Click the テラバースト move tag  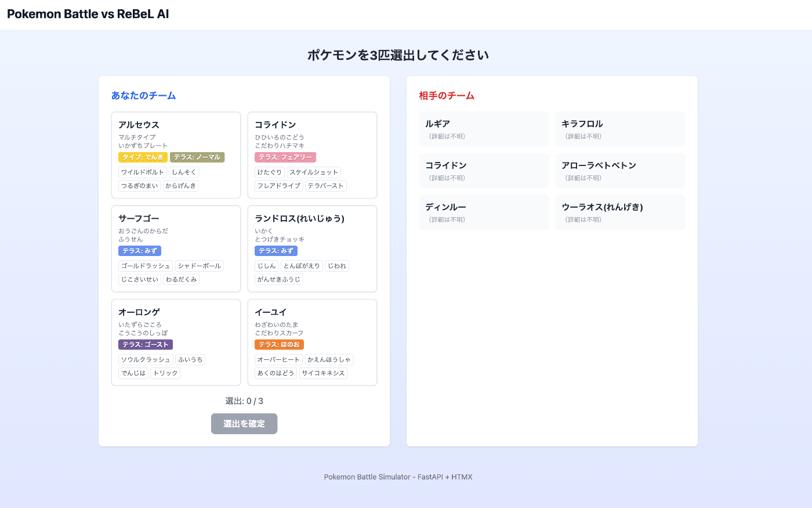[x=326, y=186]
